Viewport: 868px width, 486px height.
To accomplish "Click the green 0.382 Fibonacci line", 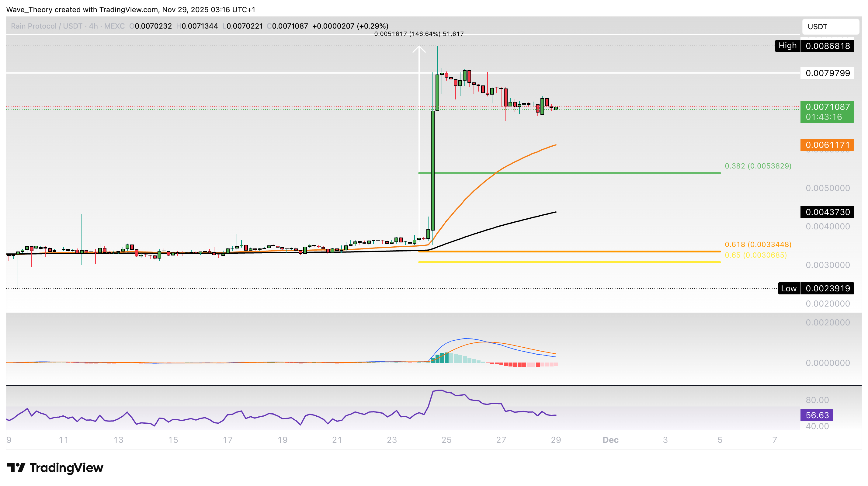I will click(606, 173).
